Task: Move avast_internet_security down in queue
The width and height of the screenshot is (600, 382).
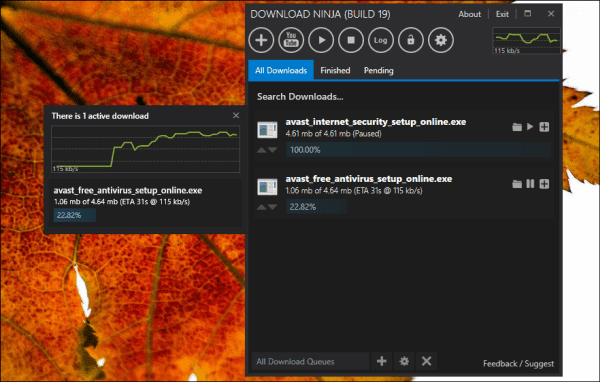Action: (x=272, y=150)
